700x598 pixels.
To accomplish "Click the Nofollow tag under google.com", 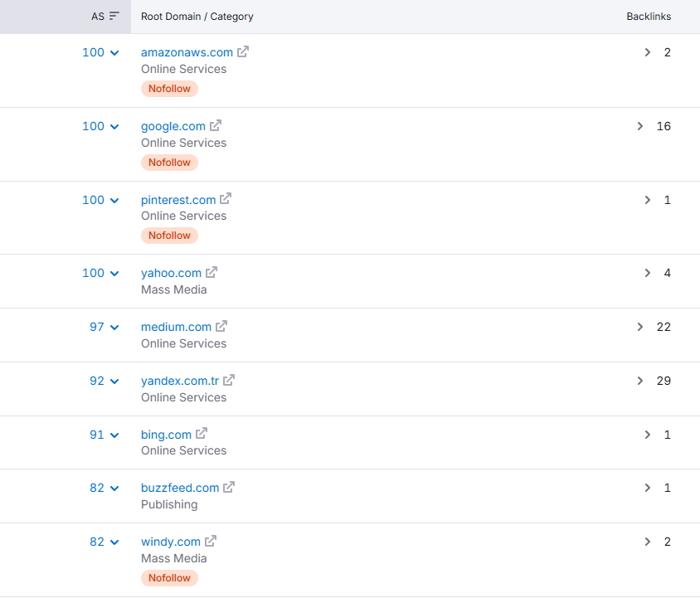I will click(x=170, y=162).
